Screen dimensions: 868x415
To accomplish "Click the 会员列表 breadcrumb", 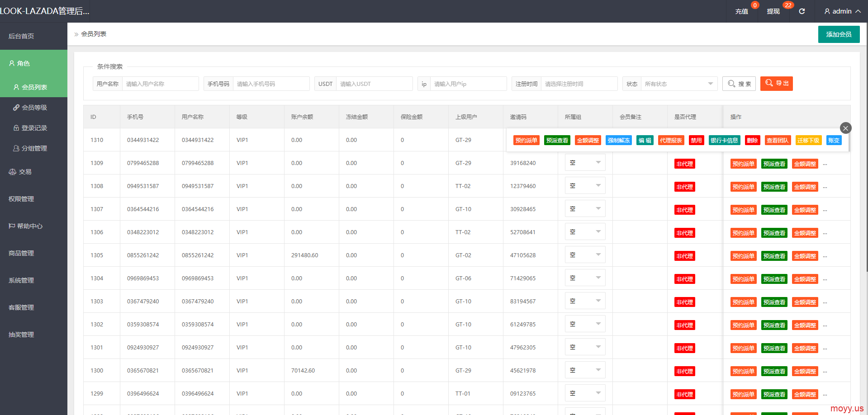I will [x=94, y=34].
